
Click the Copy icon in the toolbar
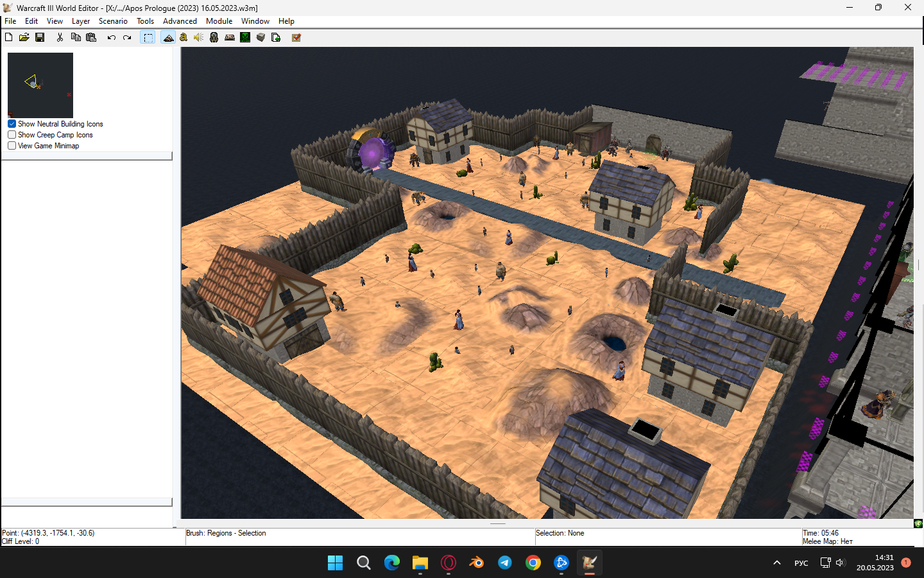pos(76,37)
